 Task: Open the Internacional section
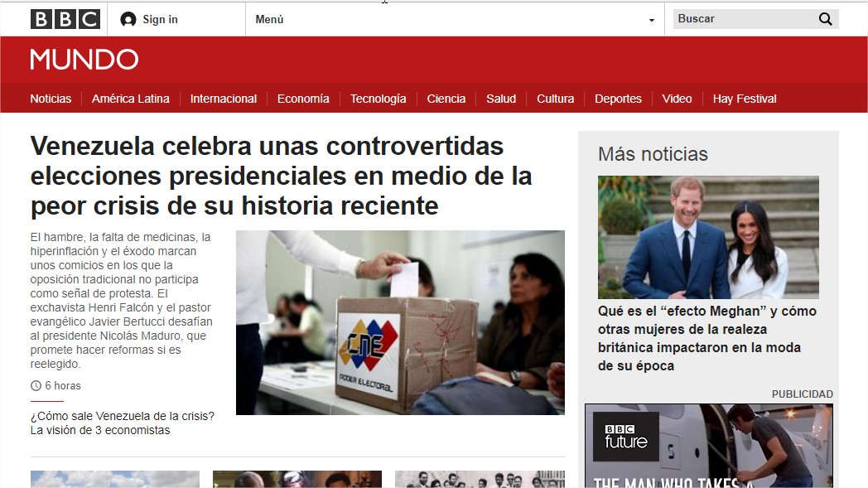(224, 99)
